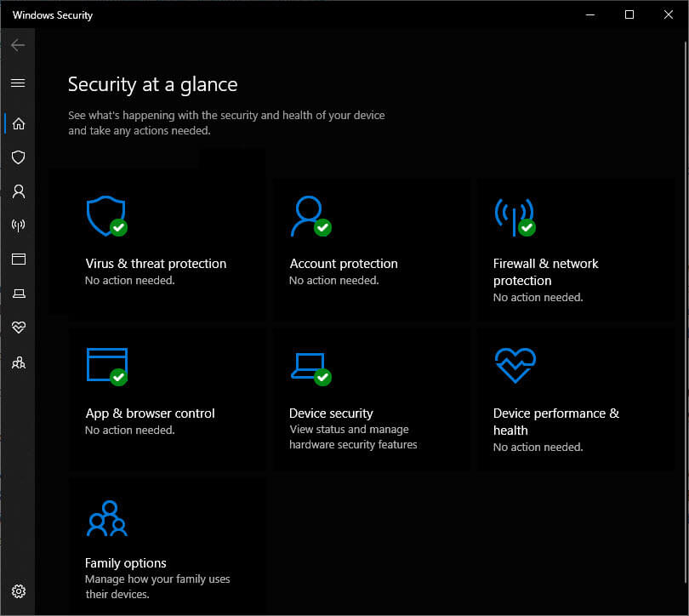Open the Account protection tile
Viewport: 689px width, 616px height.
point(372,249)
